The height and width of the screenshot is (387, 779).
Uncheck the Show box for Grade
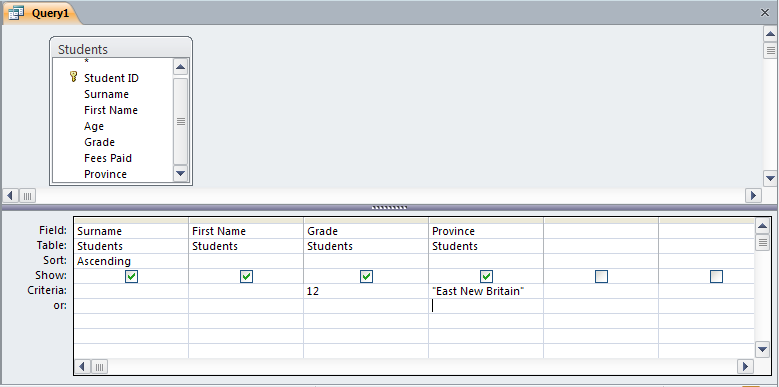(x=366, y=276)
